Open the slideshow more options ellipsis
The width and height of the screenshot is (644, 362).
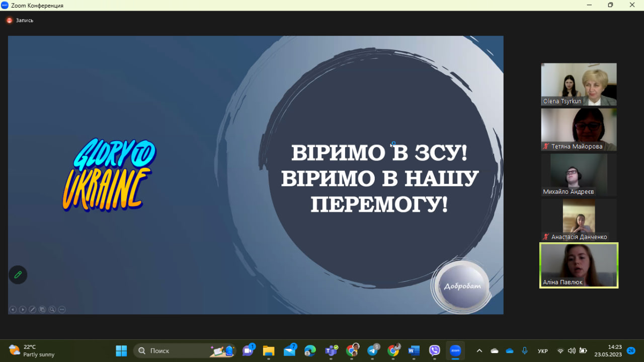point(62,310)
